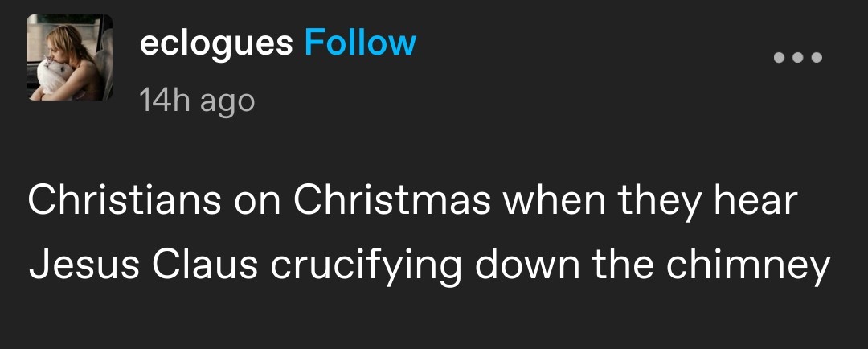The height and width of the screenshot is (349, 868).
Task: Click the 14h ago timestamp
Action: (x=197, y=101)
